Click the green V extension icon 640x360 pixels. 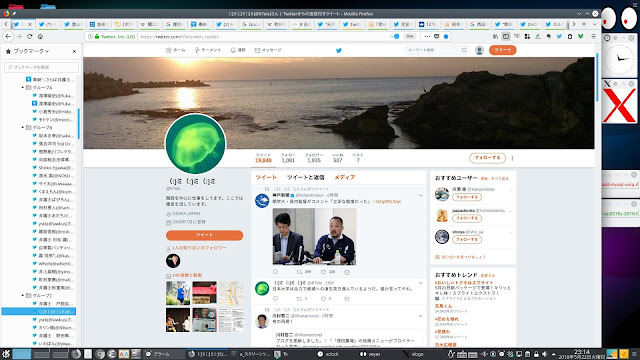[x=580, y=36]
